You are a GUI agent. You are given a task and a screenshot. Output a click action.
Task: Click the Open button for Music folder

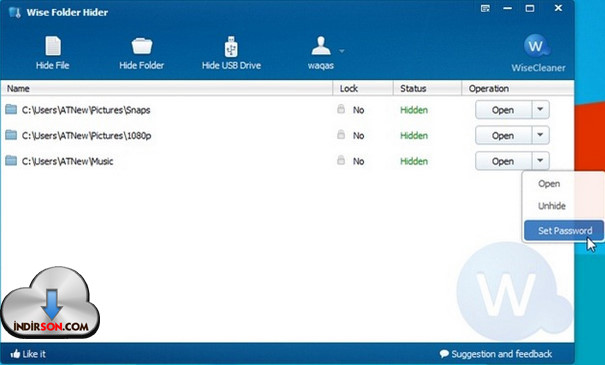click(504, 161)
